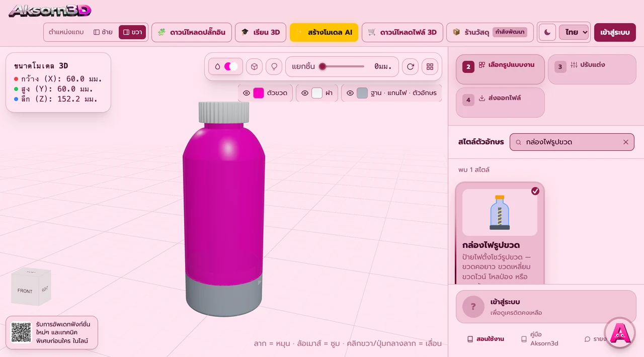This screenshot has height=357, width=644.
Task: Toggle the color droplet switch
Action: (x=226, y=66)
